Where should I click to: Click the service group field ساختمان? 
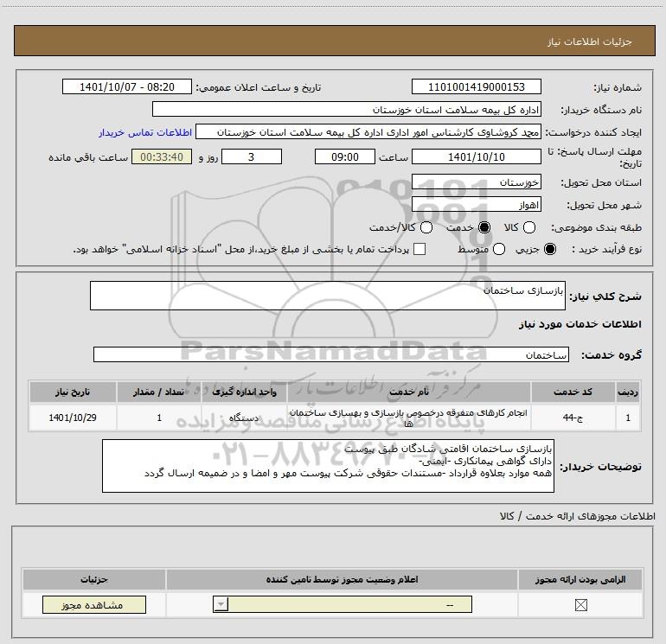(x=331, y=354)
